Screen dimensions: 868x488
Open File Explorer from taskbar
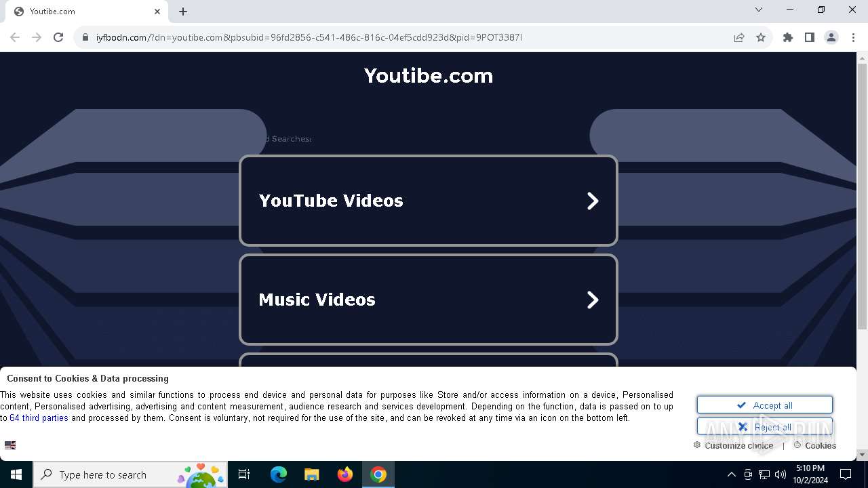[311, 474]
